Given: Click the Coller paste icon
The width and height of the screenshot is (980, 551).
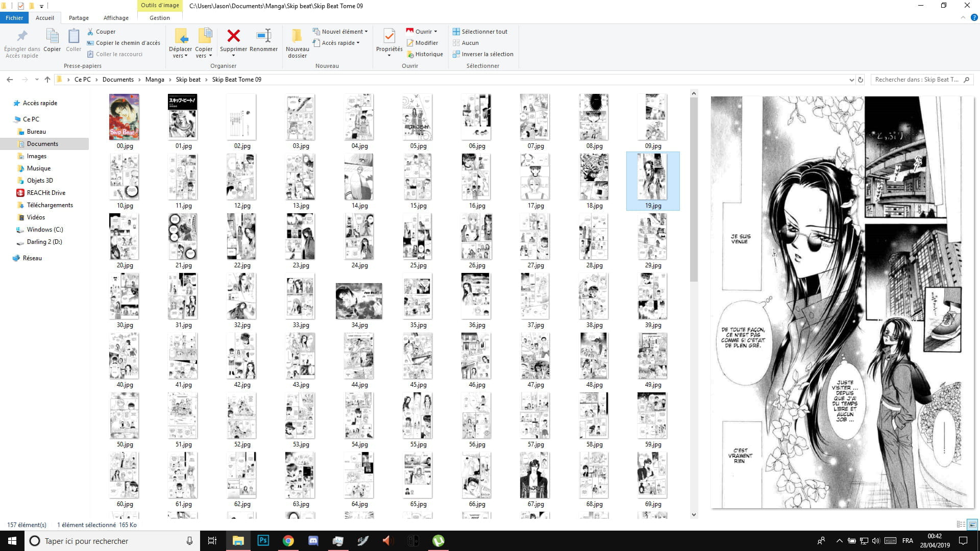Looking at the screenshot, I should click(73, 36).
